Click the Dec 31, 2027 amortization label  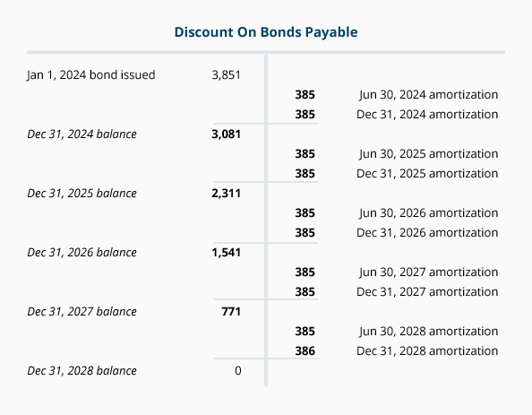(427, 291)
